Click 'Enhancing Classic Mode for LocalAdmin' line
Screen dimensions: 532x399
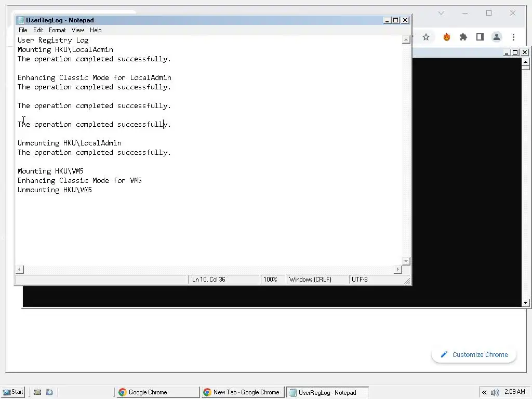(x=95, y=78)
